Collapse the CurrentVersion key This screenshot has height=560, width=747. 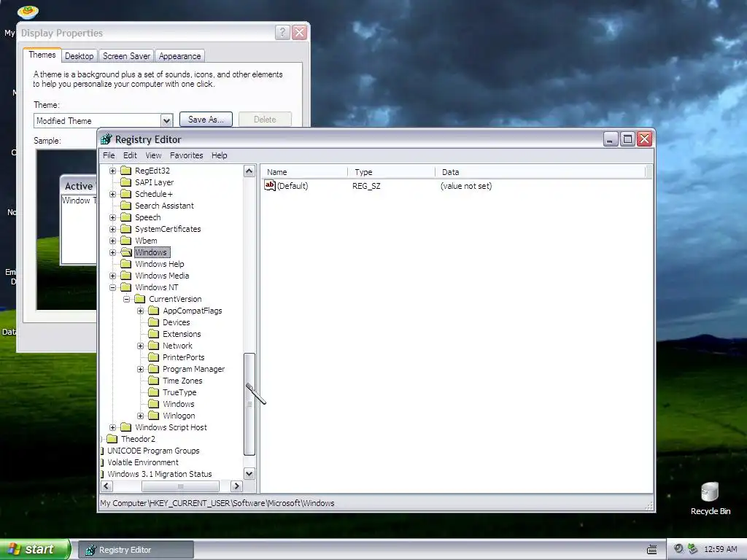click(127, 299)
